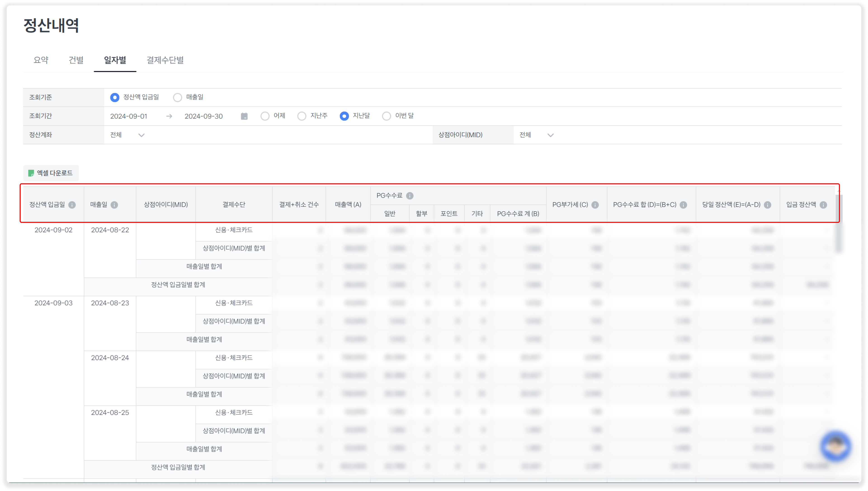Open the 건별 tab

(76, 60)
